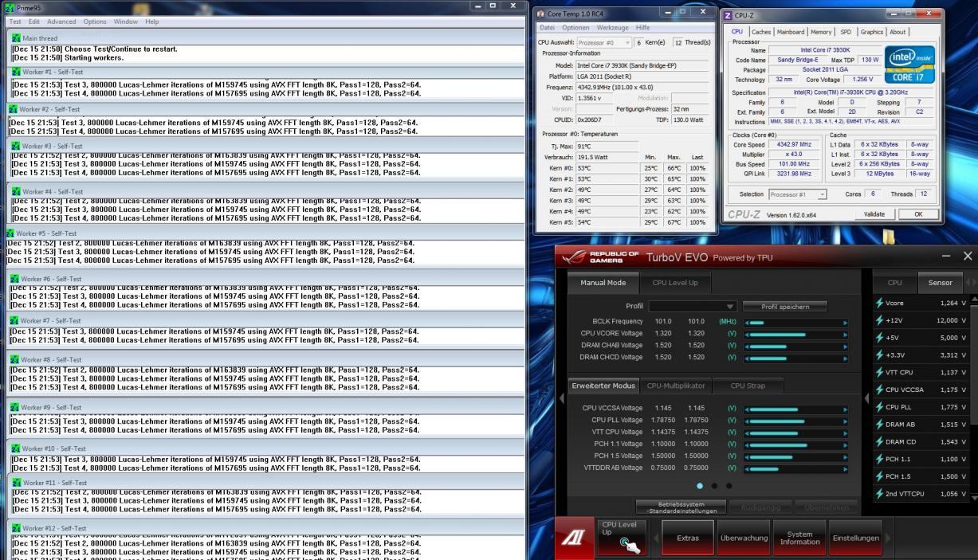Click the Worker #7 Self-Test window icon

(14, 320)
